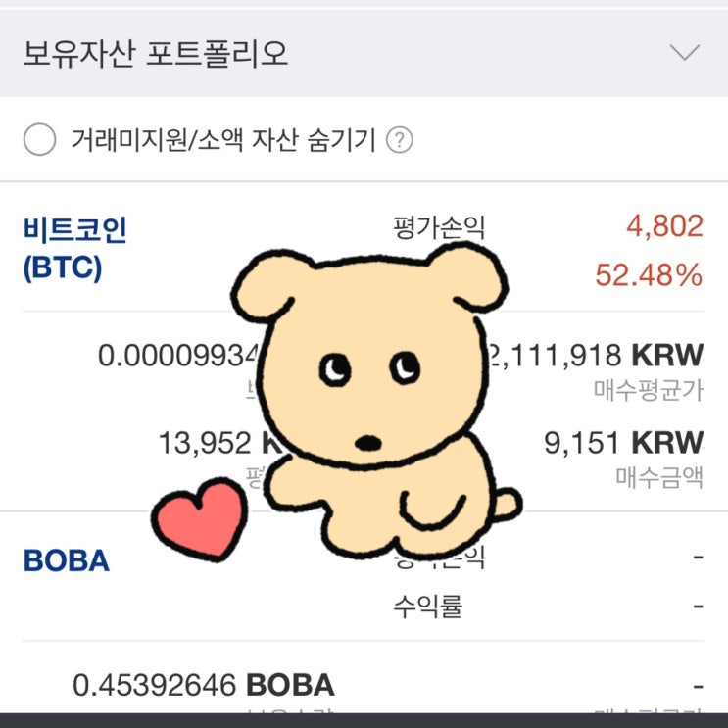728x728 pixels.
Task: Click the 52.48% return rate value
Action: [x=649, y=274]
